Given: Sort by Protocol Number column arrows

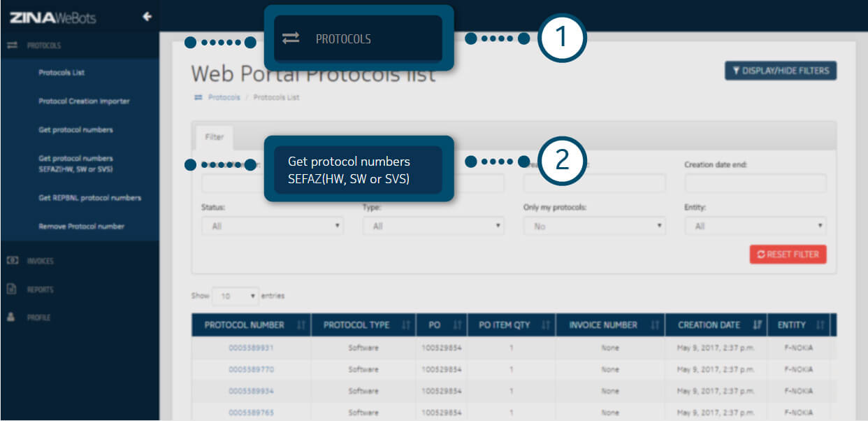Looking at the screenshot, I should point(301,325).
